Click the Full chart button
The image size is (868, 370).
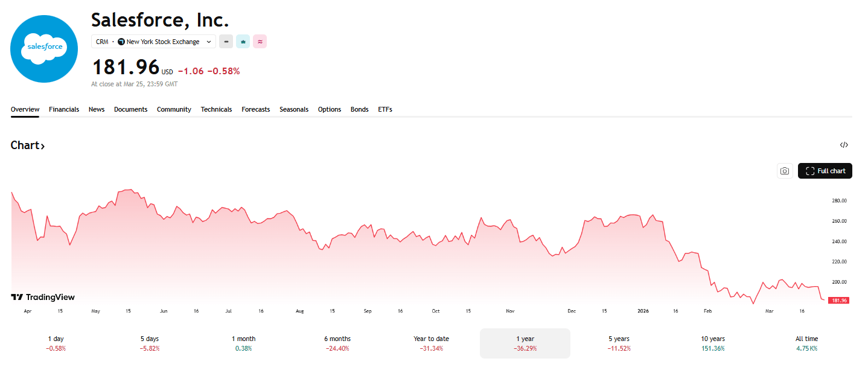(x=825, y=171)
